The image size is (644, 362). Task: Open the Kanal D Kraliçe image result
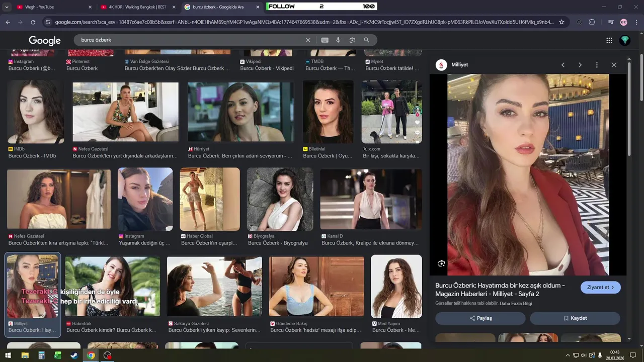click(371, 199)
